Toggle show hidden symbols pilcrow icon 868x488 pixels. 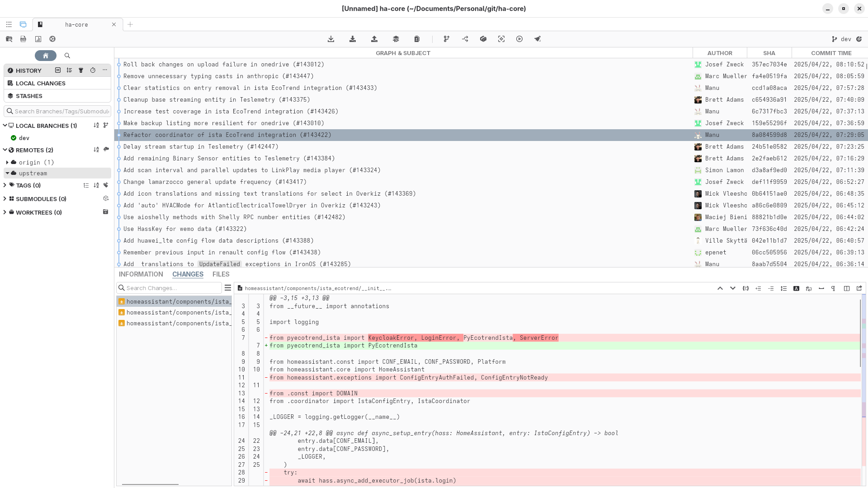point(833,288)
